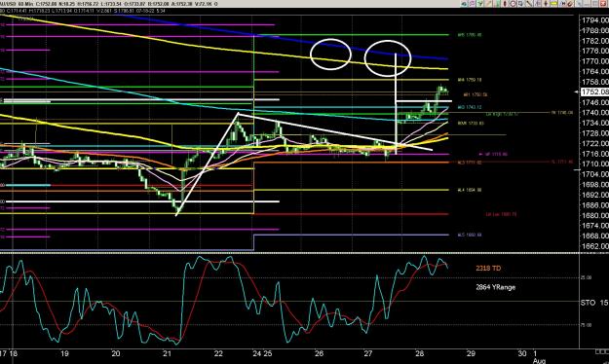Viewport: 609px width, 364px height.
Task: Click the overlapping windows toolbar icon
Action: click(x=520, y=4)
